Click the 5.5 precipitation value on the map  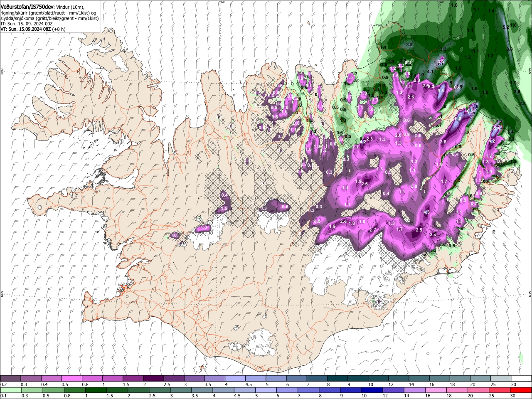pyautogui.click(x=441, y=91)
